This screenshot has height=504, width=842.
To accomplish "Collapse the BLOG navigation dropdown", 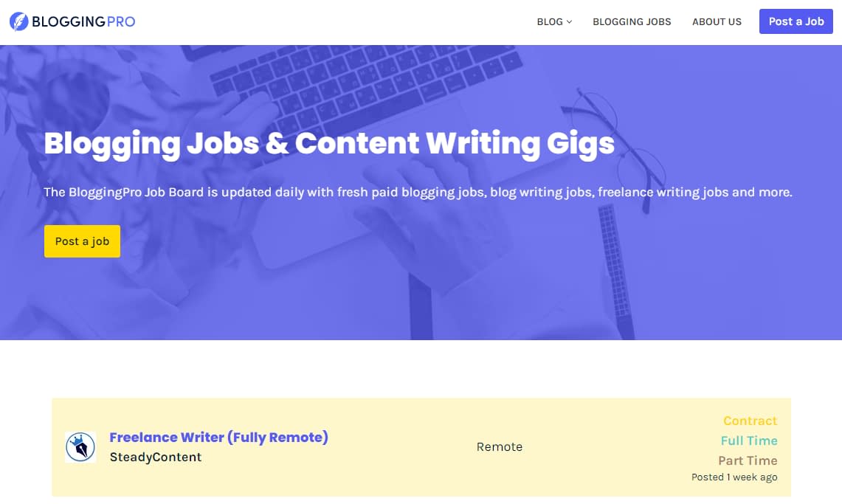I will point(553,22).
